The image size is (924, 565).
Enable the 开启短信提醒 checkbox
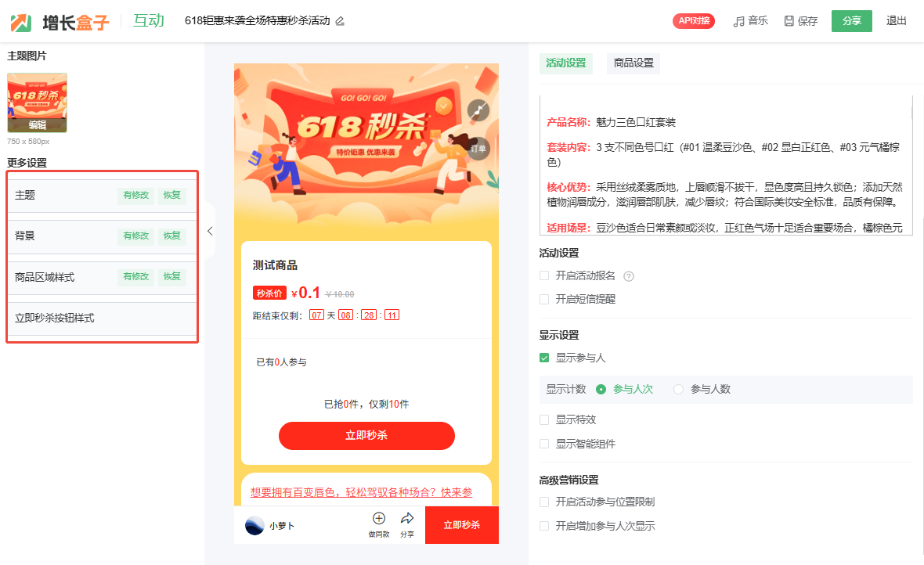(544, 299)
